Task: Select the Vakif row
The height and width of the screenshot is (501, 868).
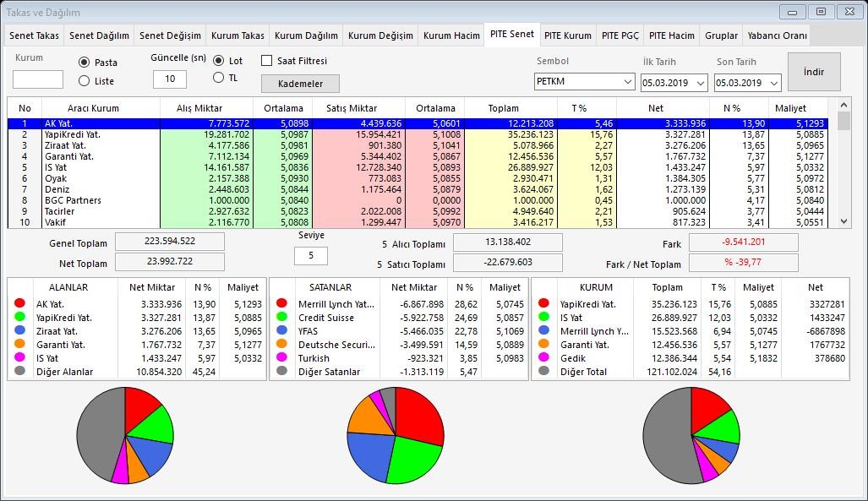Action: click(x=418, y=222)
